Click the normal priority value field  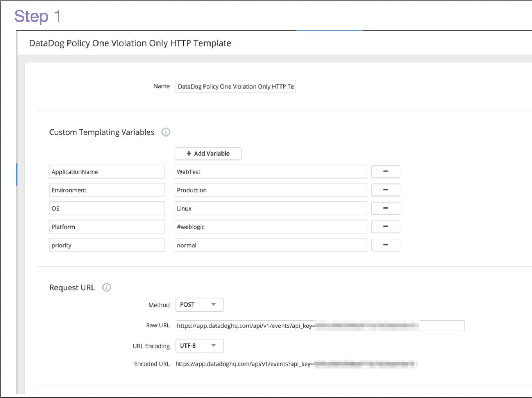click(x=271, y=245)
